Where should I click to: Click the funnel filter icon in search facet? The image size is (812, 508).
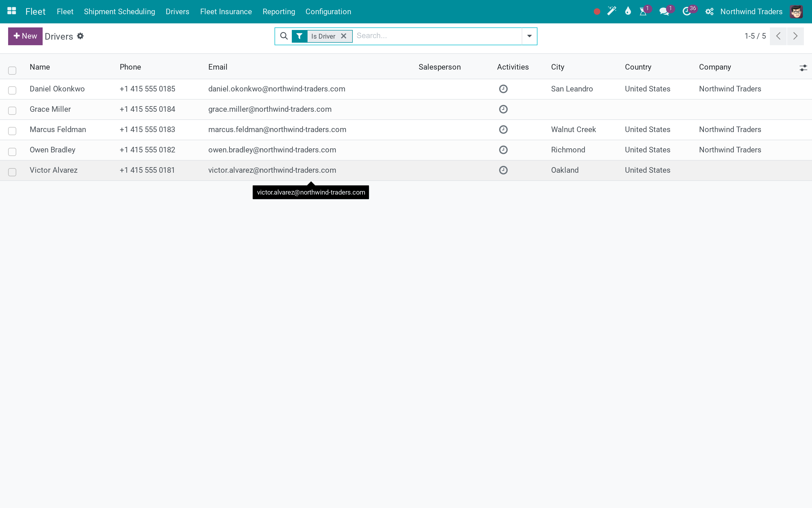[x=299, y=36]
